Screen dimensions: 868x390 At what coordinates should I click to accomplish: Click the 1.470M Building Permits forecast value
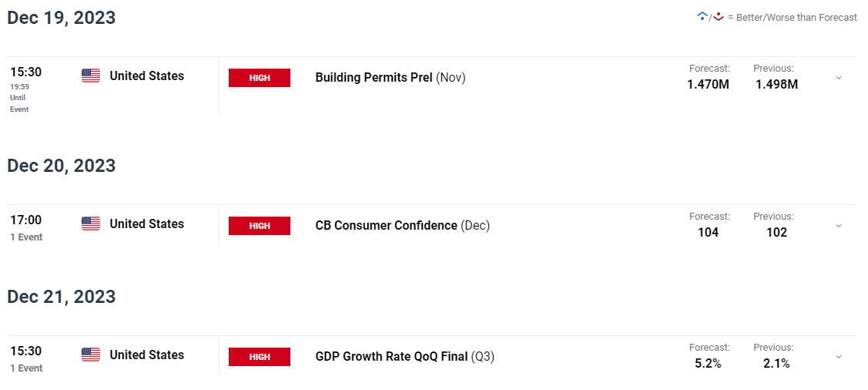point(708,85)
